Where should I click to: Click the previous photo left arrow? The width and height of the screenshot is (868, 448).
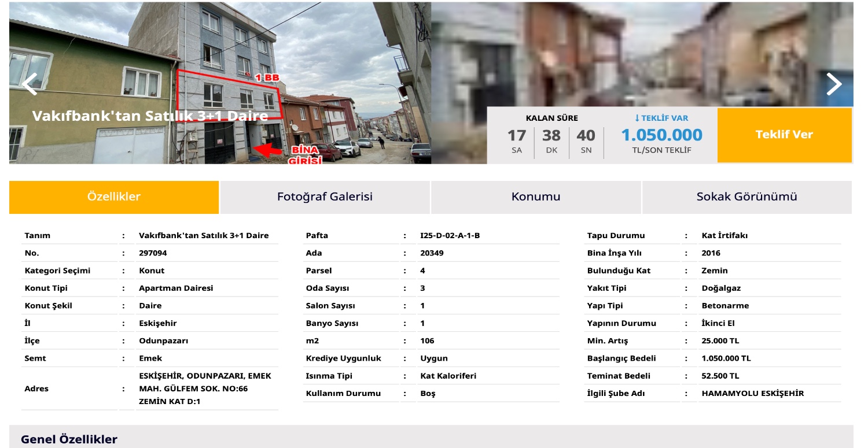tap(30, 84)
